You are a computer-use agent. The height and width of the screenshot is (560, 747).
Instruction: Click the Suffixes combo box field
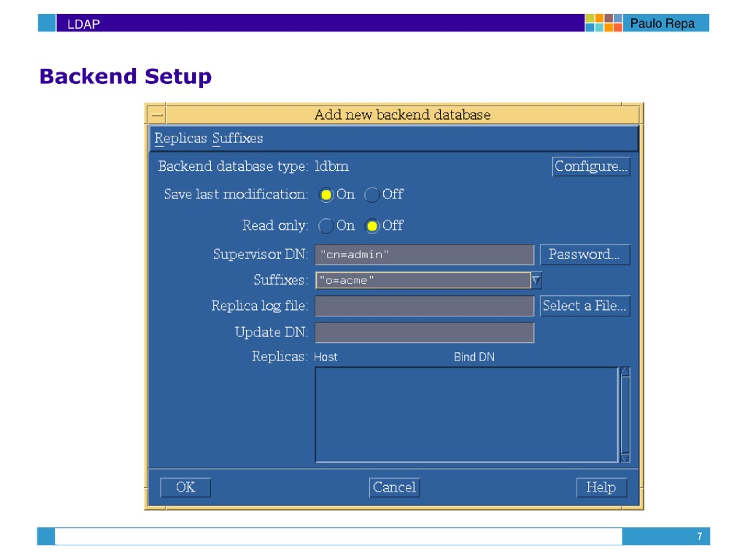[x=423, y=280]
